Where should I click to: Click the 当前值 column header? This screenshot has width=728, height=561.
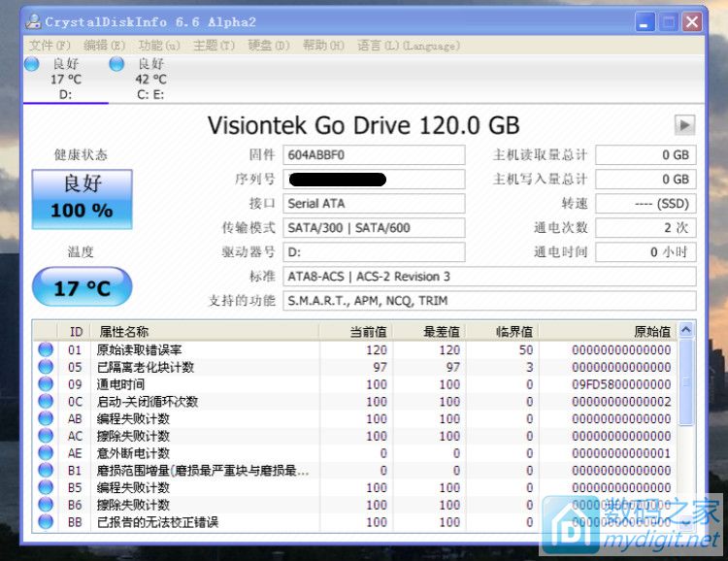[x=356, y=332]
